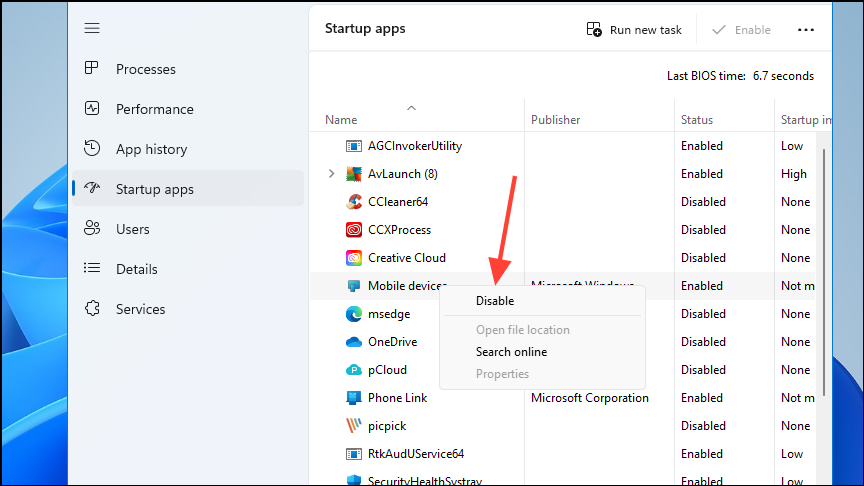The height and width of the screenshot is (486, 864).
Task: Open the three-dot more options menu
Action: tap(806, 30)
